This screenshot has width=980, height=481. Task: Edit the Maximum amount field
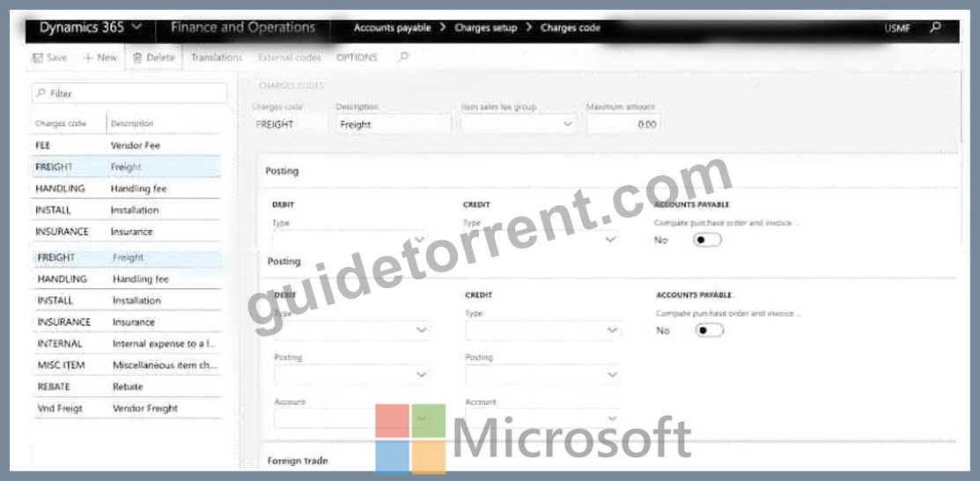coord(623,124)
